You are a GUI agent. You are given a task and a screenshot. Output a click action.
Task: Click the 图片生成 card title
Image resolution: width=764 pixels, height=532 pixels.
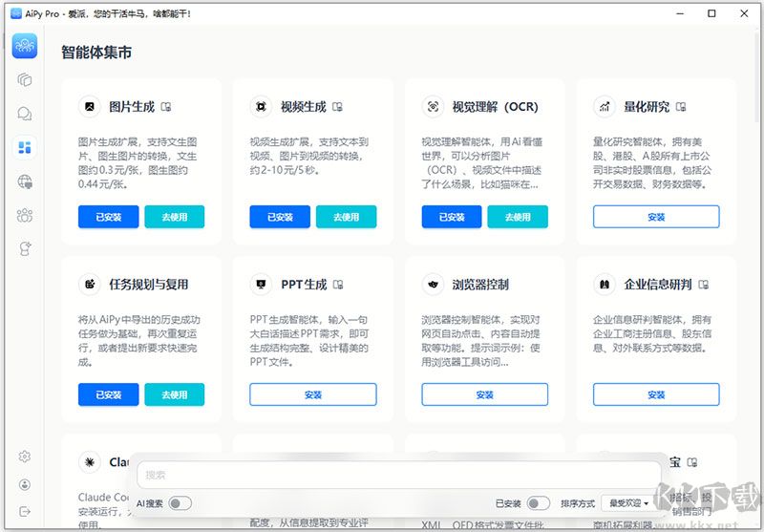pyautogui.click(x=132, y=107)
